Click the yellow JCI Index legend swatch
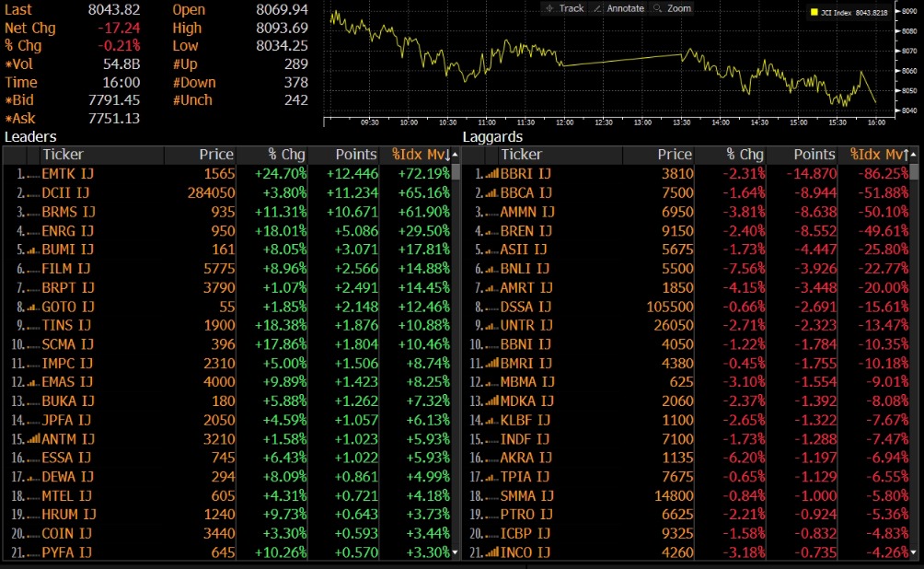The width and height of the screenshot is (924, 569). coord(814,13)
